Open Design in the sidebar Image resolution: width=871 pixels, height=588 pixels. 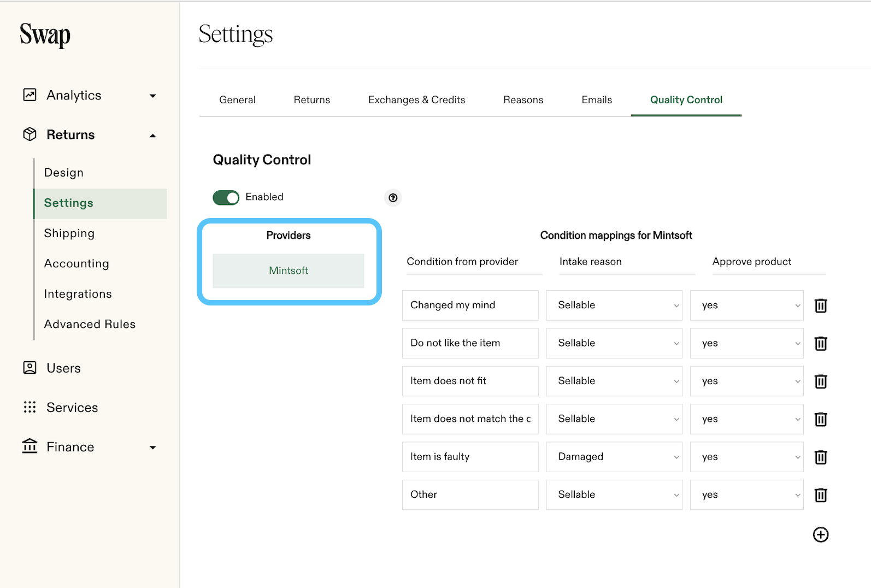coord(64,173)
